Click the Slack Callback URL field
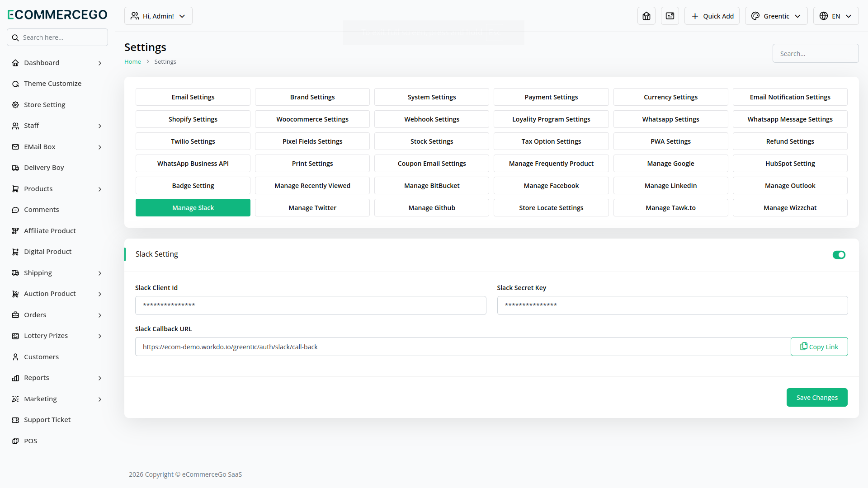Screen dimensions: 868x488 pos(463,347)
